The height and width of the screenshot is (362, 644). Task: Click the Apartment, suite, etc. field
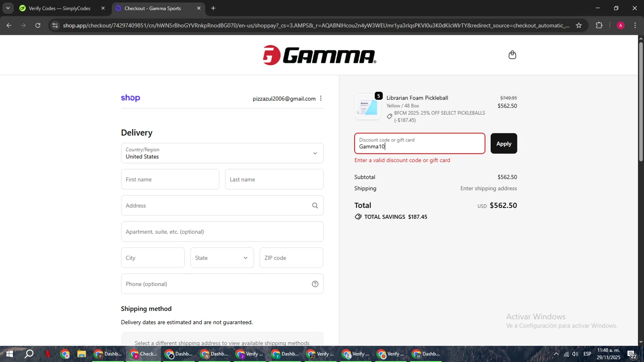pyautogui.click(x=222, y=232)
